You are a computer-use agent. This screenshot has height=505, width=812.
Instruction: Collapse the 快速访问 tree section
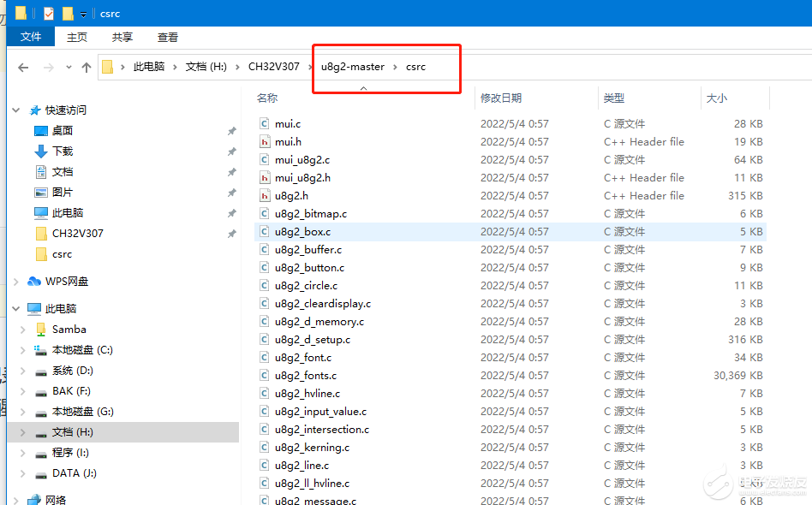pyautogui.click(x=16, y=110)
